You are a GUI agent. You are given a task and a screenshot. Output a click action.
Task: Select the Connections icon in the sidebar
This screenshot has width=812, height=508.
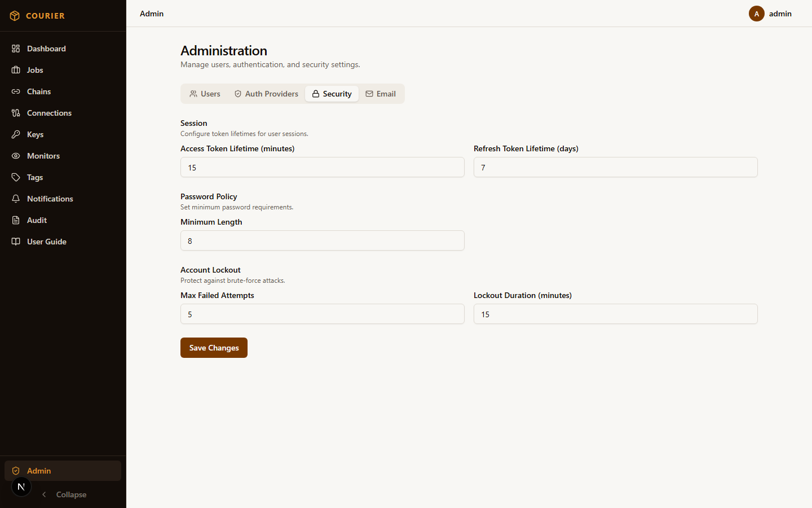click(x=16, y=113)
